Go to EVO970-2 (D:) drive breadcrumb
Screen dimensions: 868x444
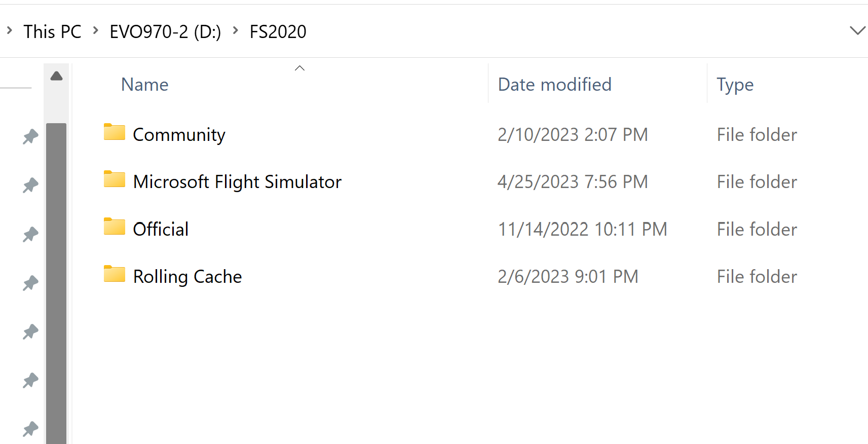(x=165, y=32)
